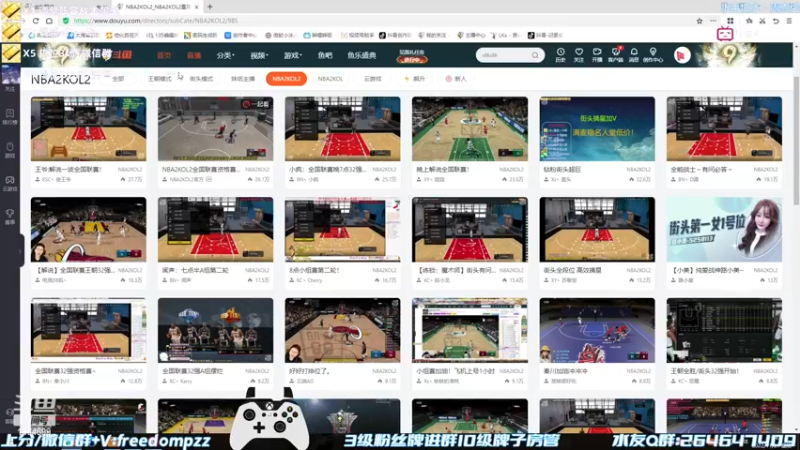Reload the page with browser refresh icon
Screen dimensions: 800x450
(x=36, y=21)
